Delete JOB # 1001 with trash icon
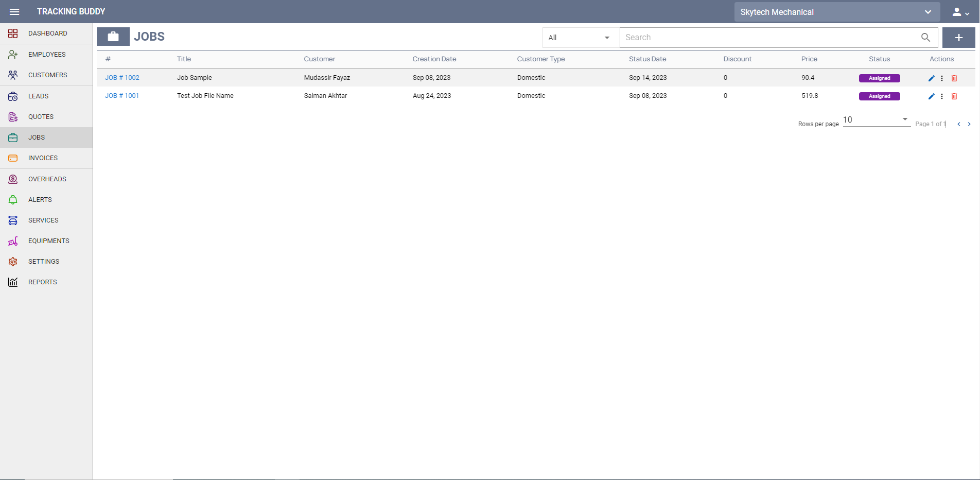Viewport: 980px width, 480px height. 954,96
